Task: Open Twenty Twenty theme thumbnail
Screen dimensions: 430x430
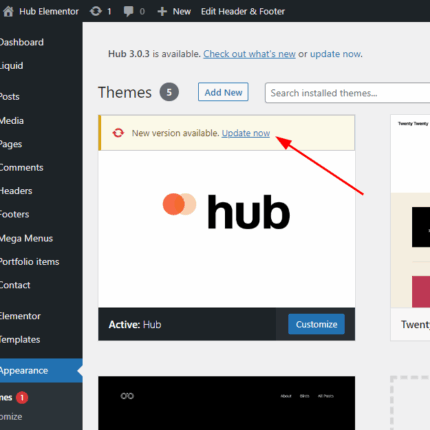Action: 410,211
